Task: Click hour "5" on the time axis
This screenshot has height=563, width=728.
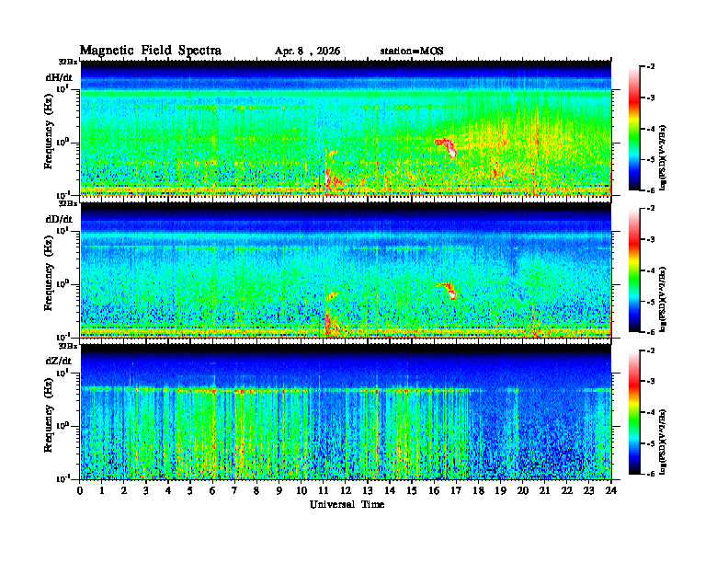Action: [190, 491]
